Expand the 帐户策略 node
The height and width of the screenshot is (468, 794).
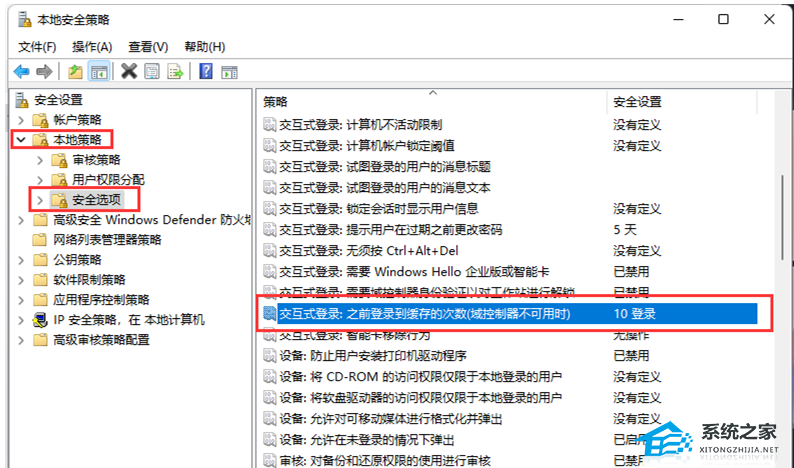pos(21,120)
